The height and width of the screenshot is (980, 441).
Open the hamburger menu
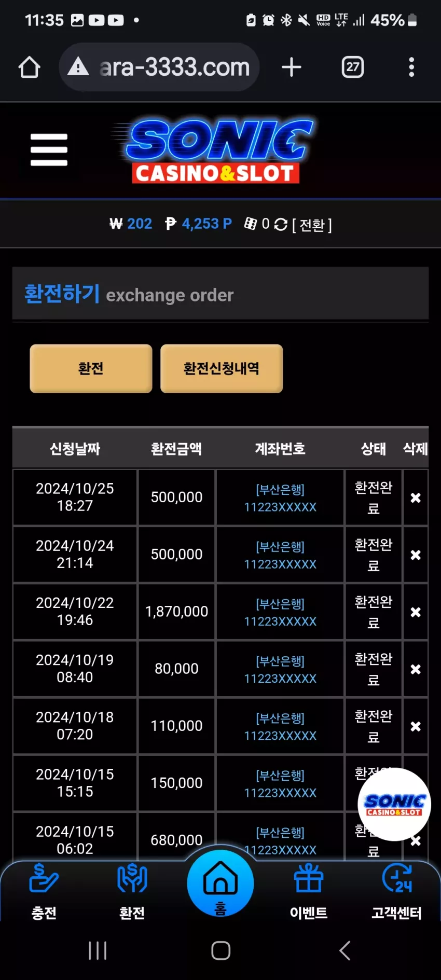(x=49, y=150)
